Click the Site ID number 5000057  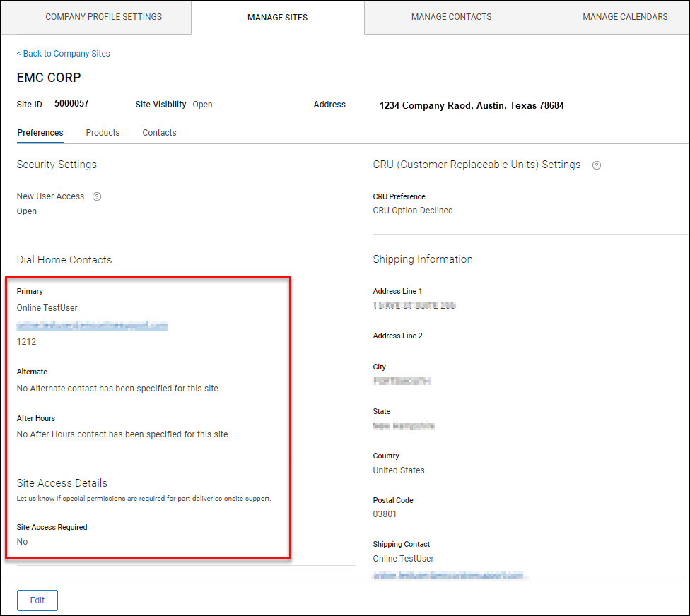[71, 104]
